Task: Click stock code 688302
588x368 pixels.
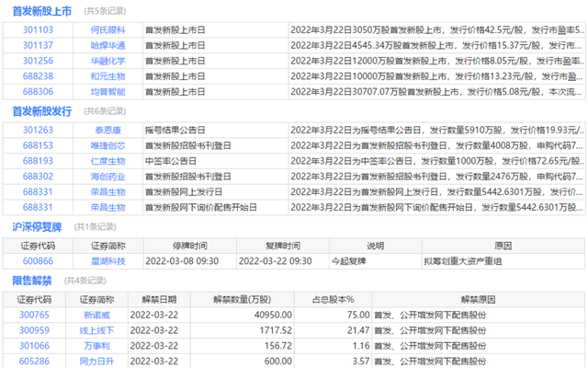Action: [38, 176]
